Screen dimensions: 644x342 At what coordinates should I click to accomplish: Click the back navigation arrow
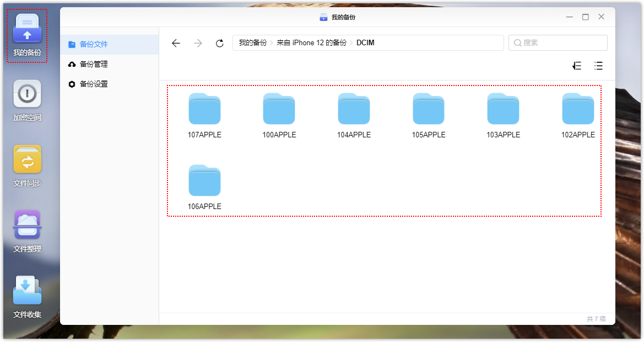pyautogui.click(x=176, y=43)
